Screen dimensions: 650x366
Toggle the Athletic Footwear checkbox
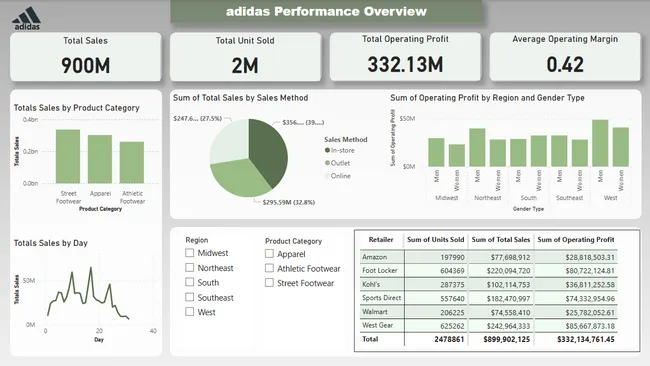tap(269, 269)
